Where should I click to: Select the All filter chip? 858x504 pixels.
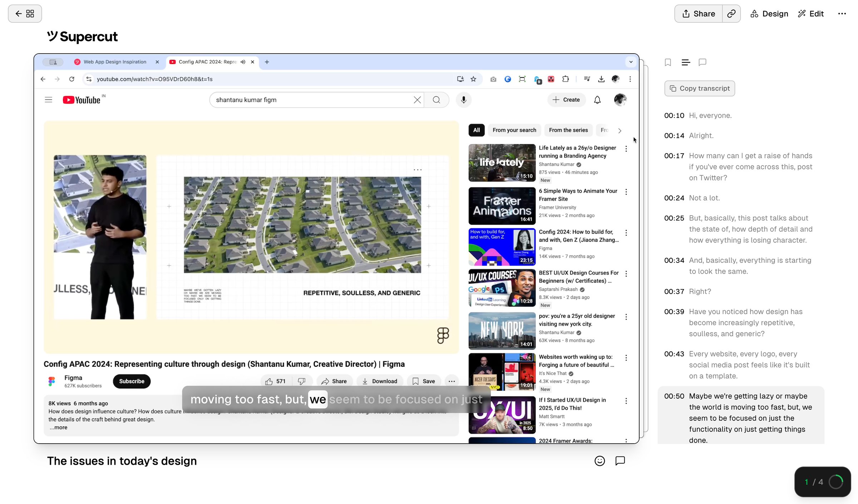(477, 130)
